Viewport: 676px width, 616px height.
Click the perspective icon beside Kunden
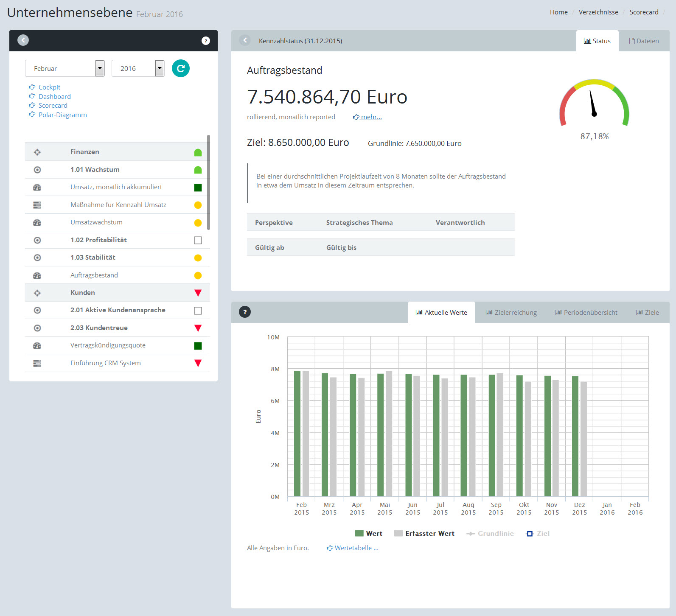point(37,293)
